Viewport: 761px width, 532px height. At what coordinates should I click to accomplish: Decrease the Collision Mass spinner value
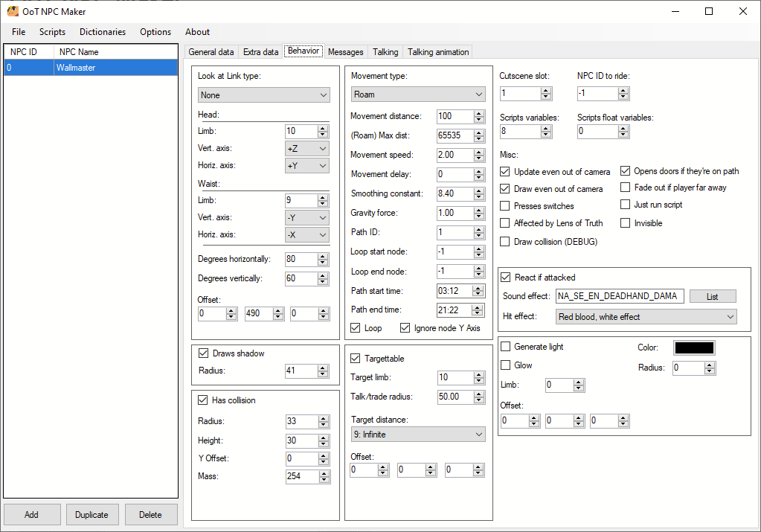coord(322,479)
